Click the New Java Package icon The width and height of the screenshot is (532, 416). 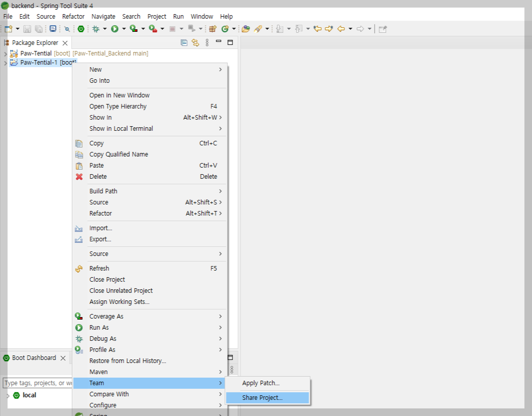click(x=213, y=29)
